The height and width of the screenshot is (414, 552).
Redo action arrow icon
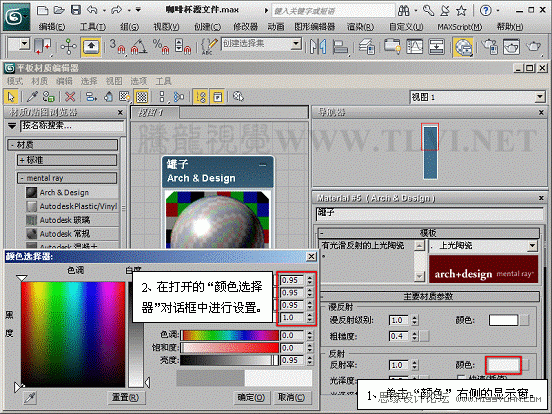point(117,10)
